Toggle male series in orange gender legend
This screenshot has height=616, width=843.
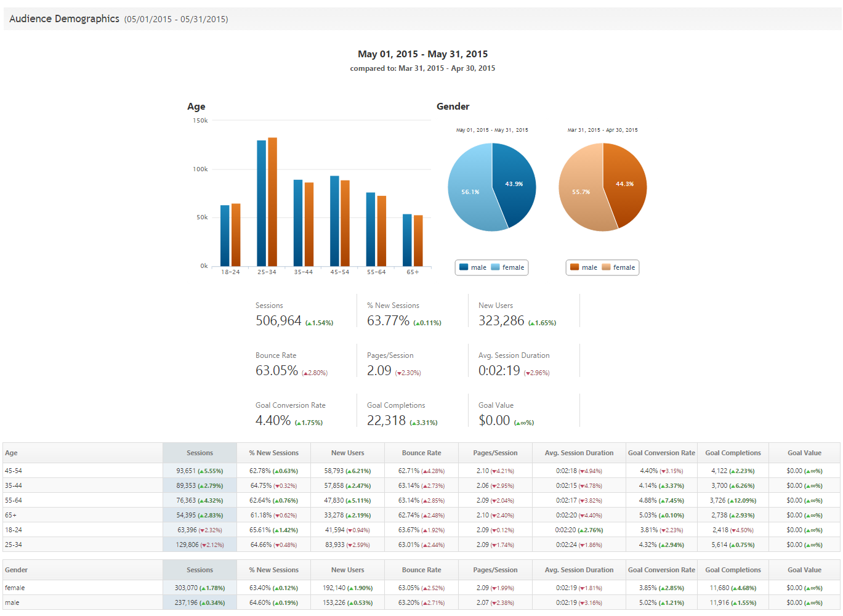point(584,267)
